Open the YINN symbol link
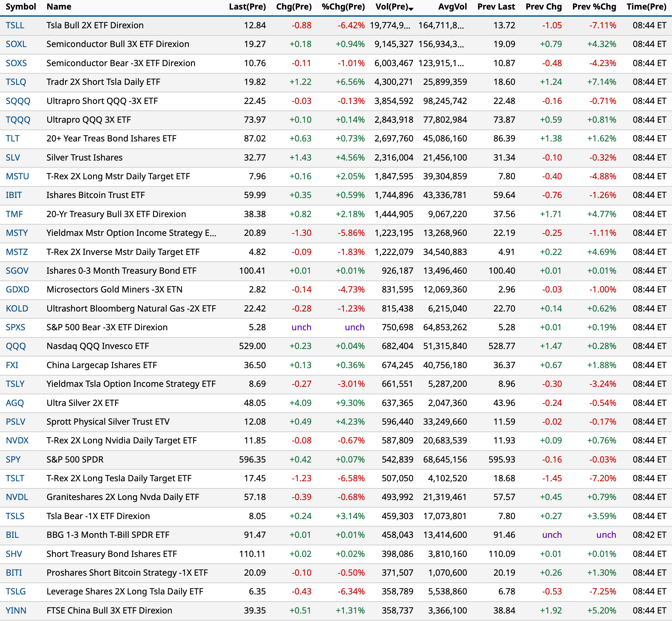The height and width of the screenshot is (621, 672). point(16,611)
